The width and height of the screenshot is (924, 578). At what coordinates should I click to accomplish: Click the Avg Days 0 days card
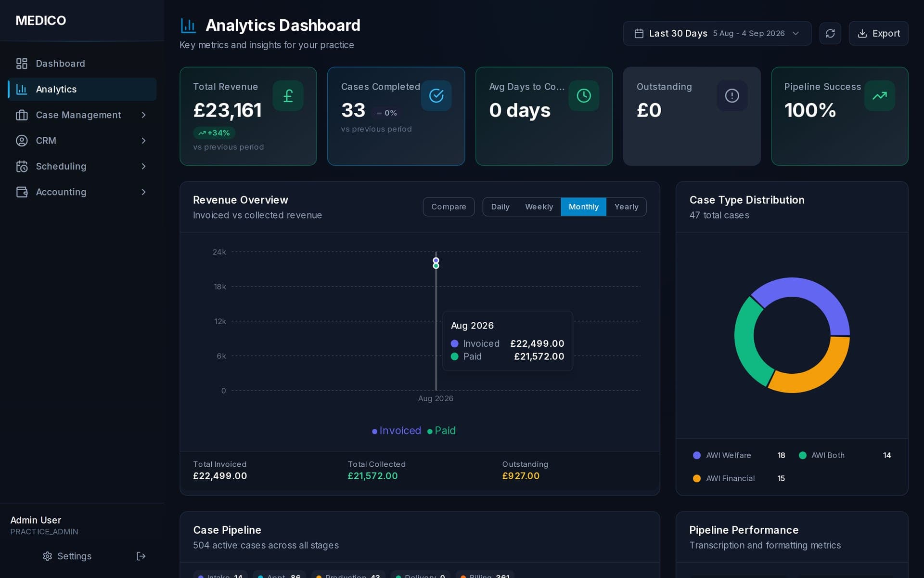point(544,116)
